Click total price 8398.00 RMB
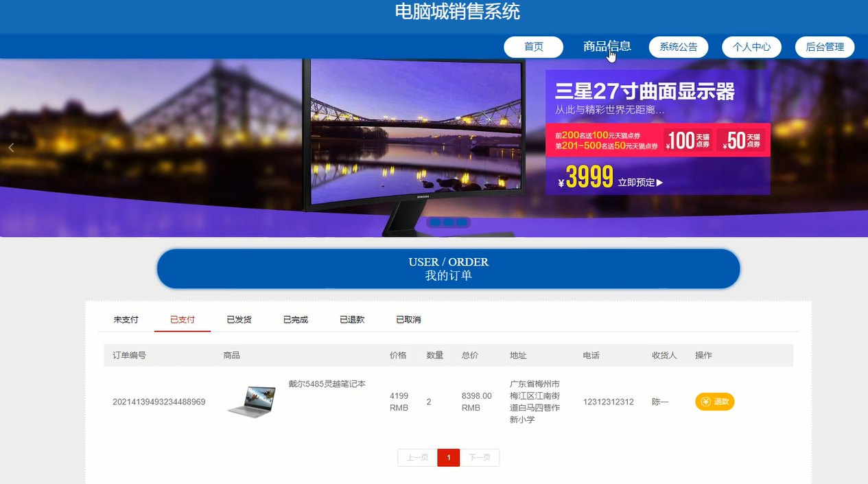Screen dimensions: 868x484 tap(477, 402)
